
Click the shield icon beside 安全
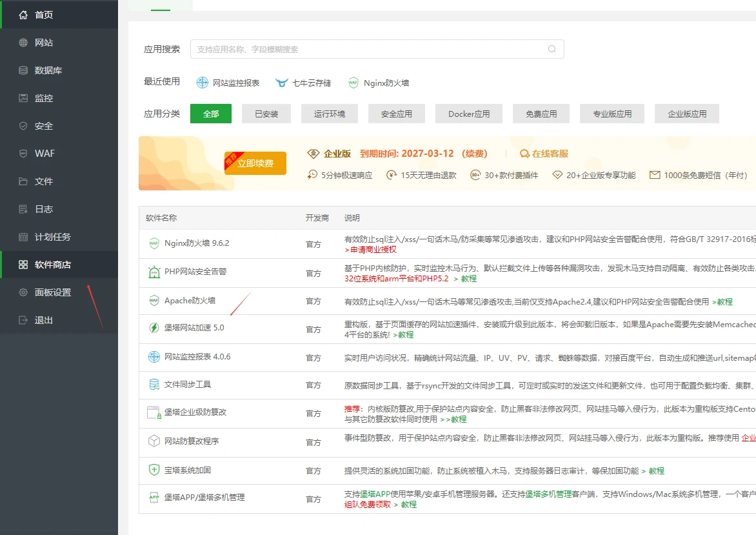coord(23,126)
